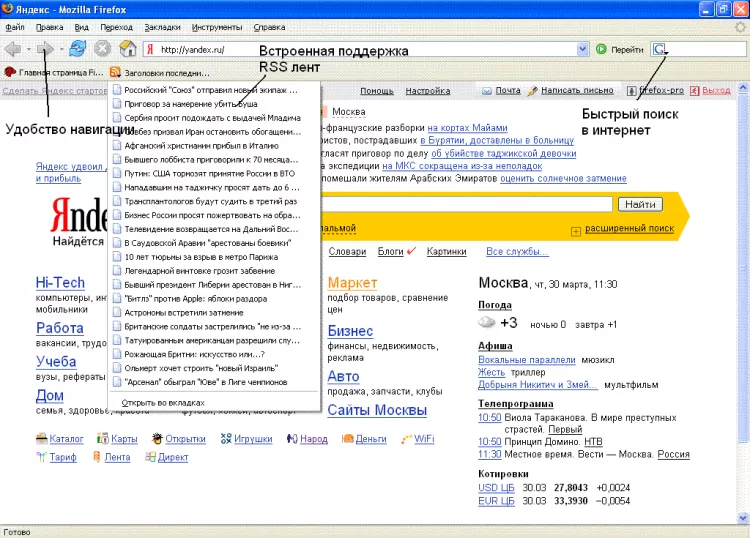Screen dimensions: 750x538
Task: Go to the Home page icon
Action: [127, 48]
